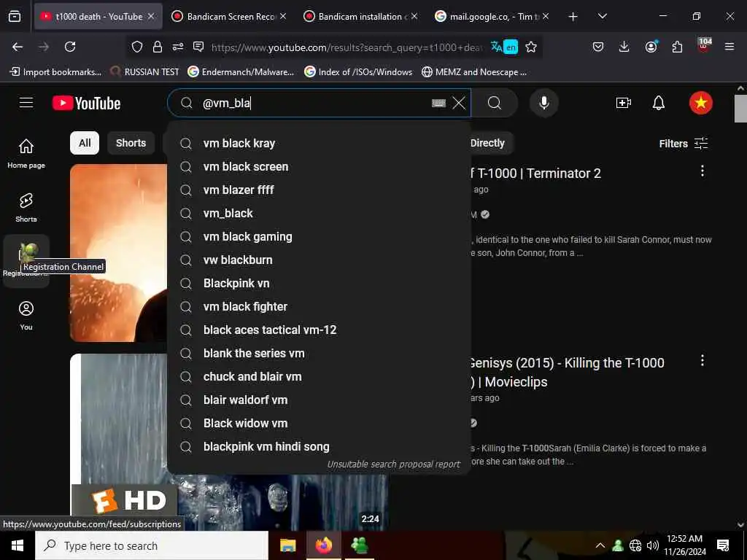
Task: Open the on-screen keyboard icon in search box
Action: (438, 103)
